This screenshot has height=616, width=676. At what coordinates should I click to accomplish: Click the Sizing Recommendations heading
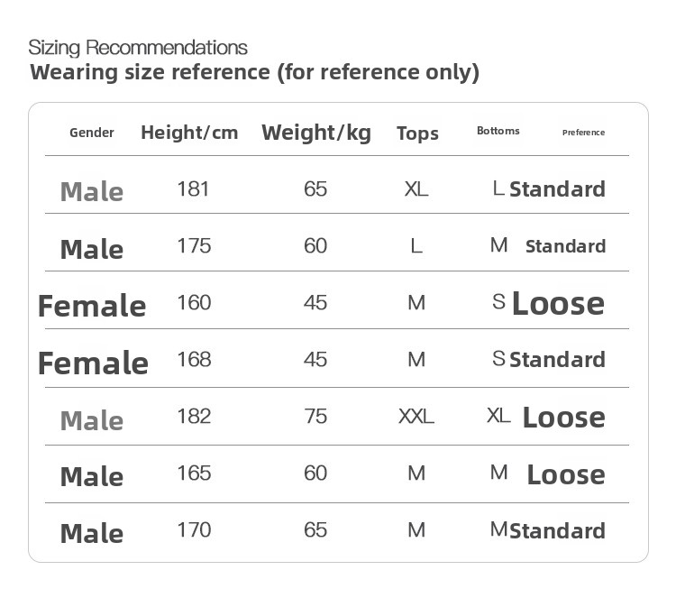point(138,48)
